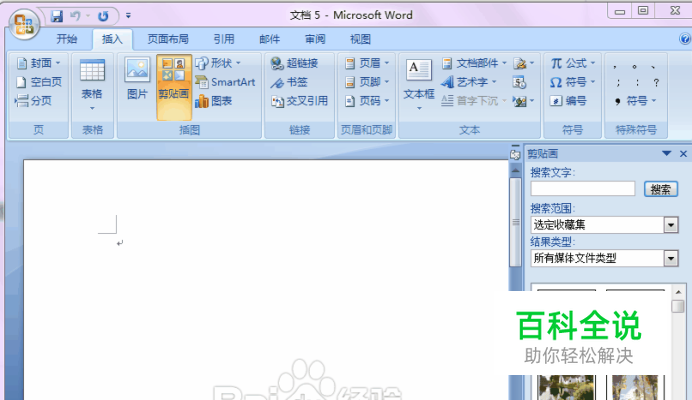Insert a 交叉引用 cross-reference
This screenshot has width=692, height=400.
click(x=300, y=101)
